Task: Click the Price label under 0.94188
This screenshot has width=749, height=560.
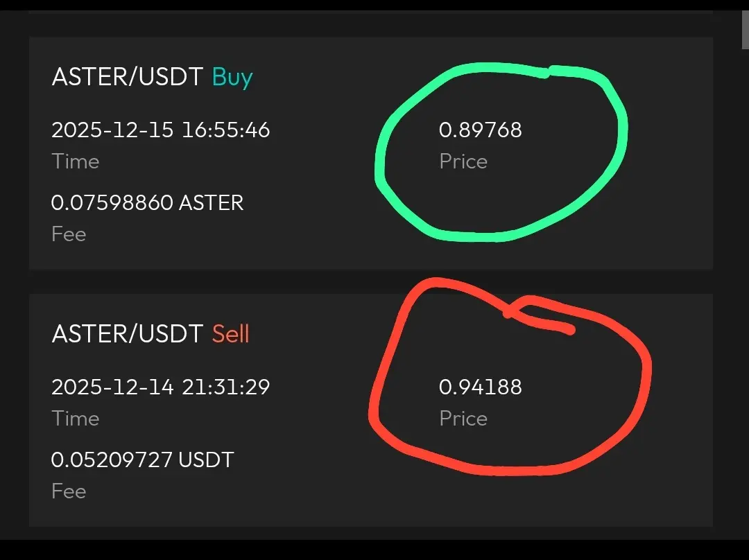Action: (x=463, y=418)
